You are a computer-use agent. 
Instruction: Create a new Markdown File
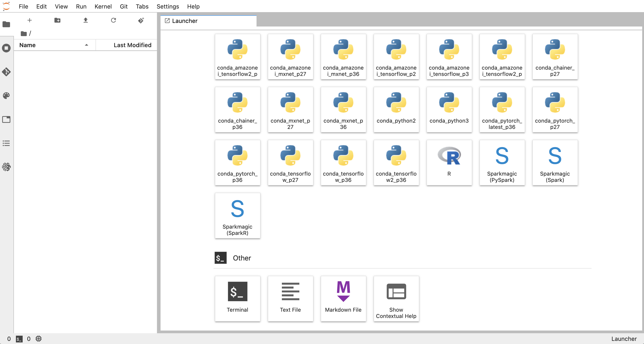(343, 299)
